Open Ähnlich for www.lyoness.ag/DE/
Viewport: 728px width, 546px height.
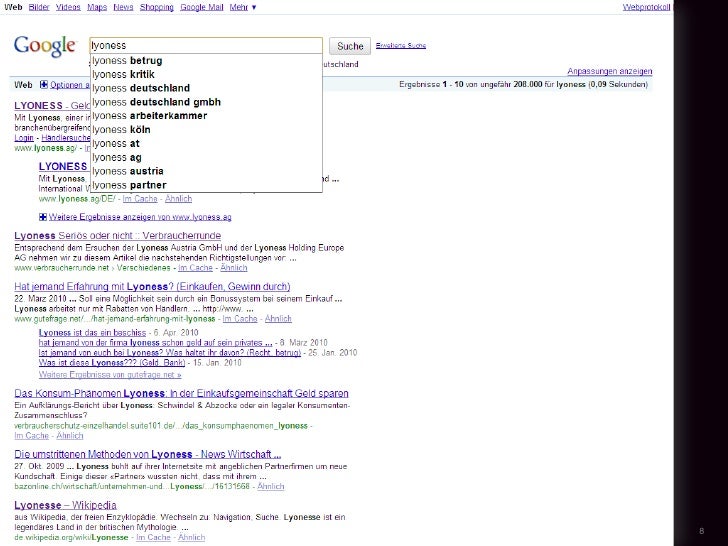[178, 199]
